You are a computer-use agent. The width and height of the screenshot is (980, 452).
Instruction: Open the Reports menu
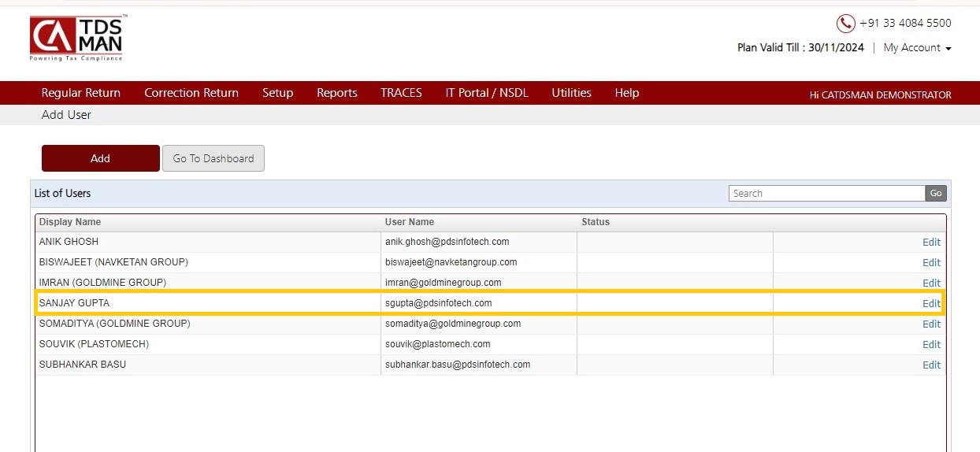(337, 93)
